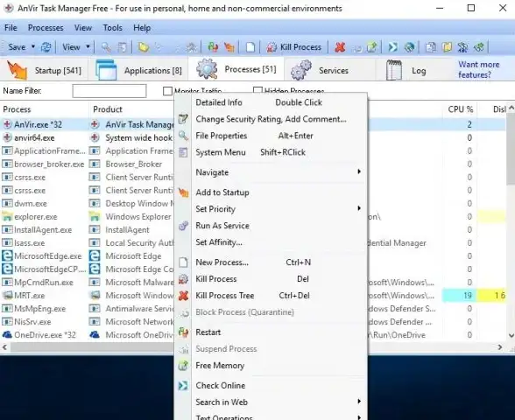Image resolution: width=515 pixels, height=420 pixels.
Task: Click the copy pages icon in toolbar
Action: 431,47
